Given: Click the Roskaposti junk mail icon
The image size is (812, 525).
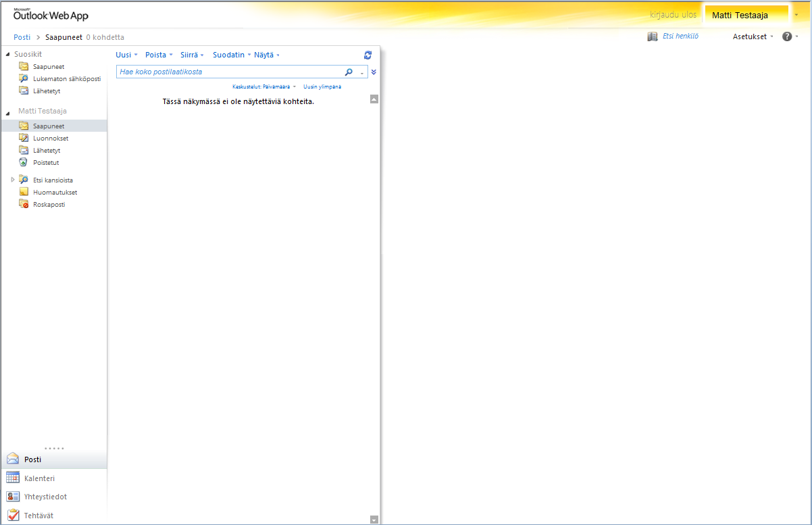Looking at the screenshot, I should 24,204.
